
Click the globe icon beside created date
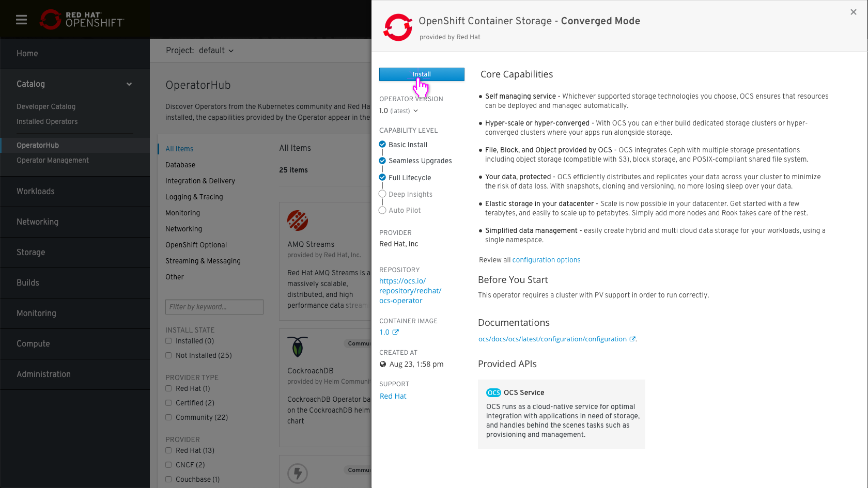(x=383, y=364)
